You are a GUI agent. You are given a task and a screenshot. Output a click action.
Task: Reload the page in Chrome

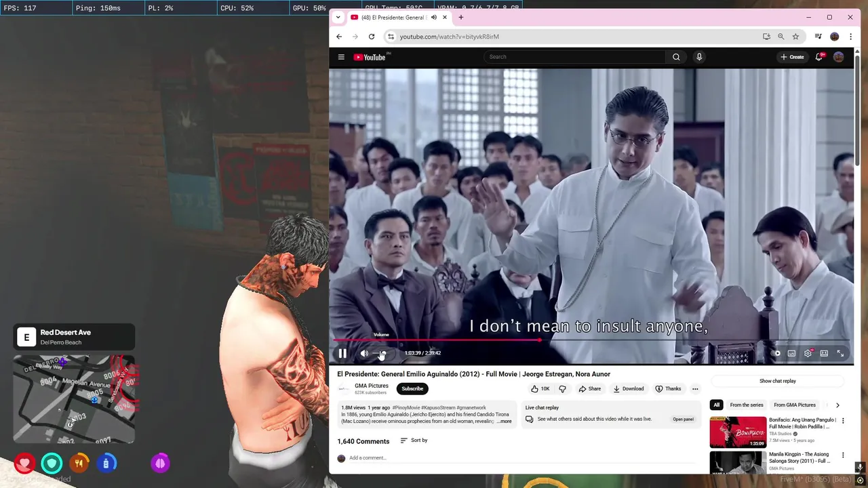[x=372, y=37]
